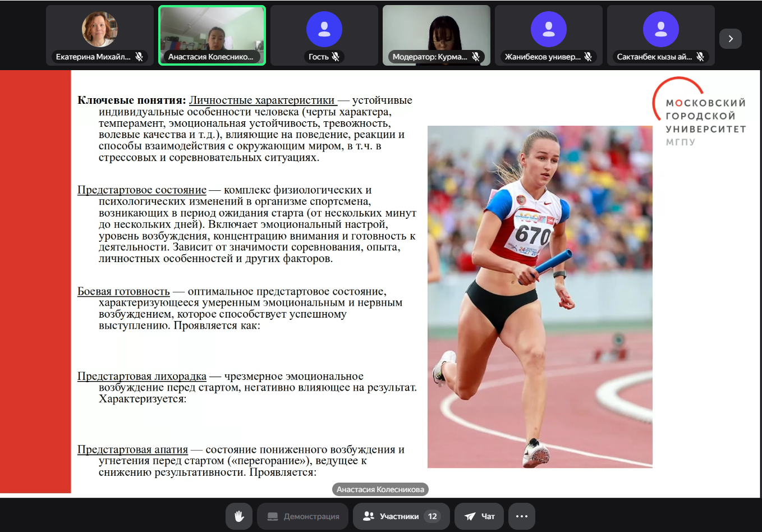Click the Сактанбек кызы ай... avatar icon
The height and width of the screenshot is (532, 762).
pyautogui.click(x=660, y=29)
